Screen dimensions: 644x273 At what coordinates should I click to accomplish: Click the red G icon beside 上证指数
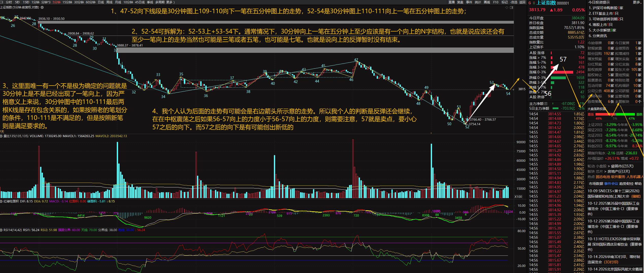(x=530, y=3)
